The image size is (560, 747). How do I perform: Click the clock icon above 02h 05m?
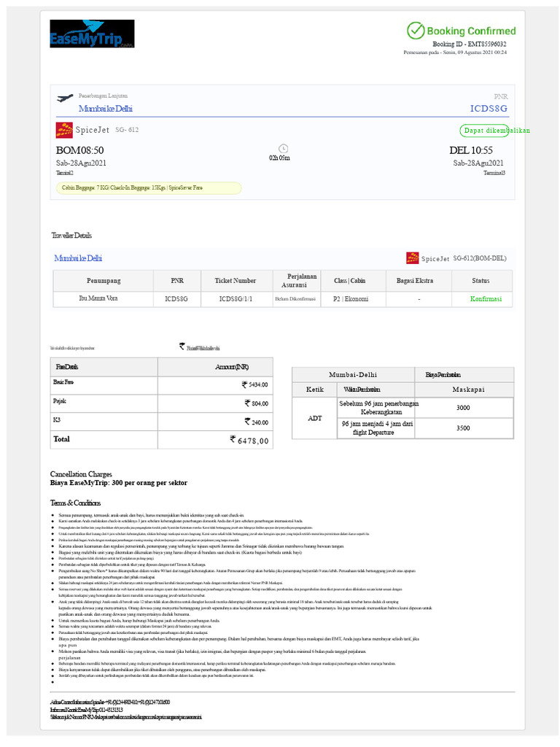click(283, 149)
